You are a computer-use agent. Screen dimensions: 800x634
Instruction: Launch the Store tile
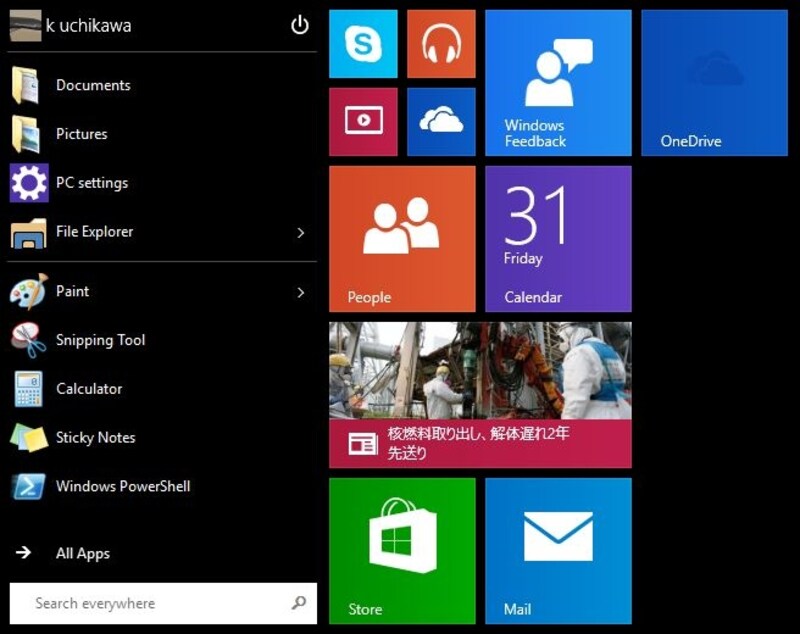(402, 550)
